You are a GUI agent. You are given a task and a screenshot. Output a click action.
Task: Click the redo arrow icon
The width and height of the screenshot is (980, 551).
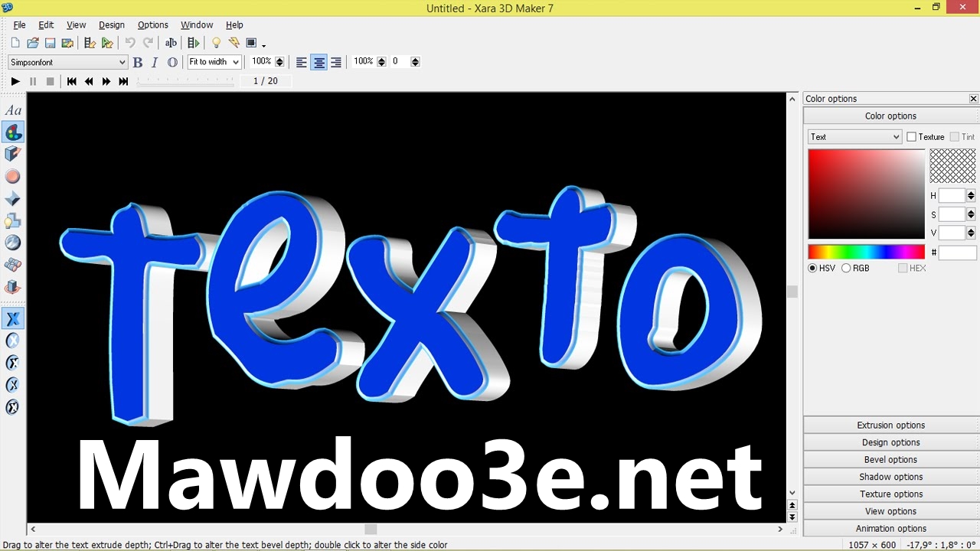[148, 44]
